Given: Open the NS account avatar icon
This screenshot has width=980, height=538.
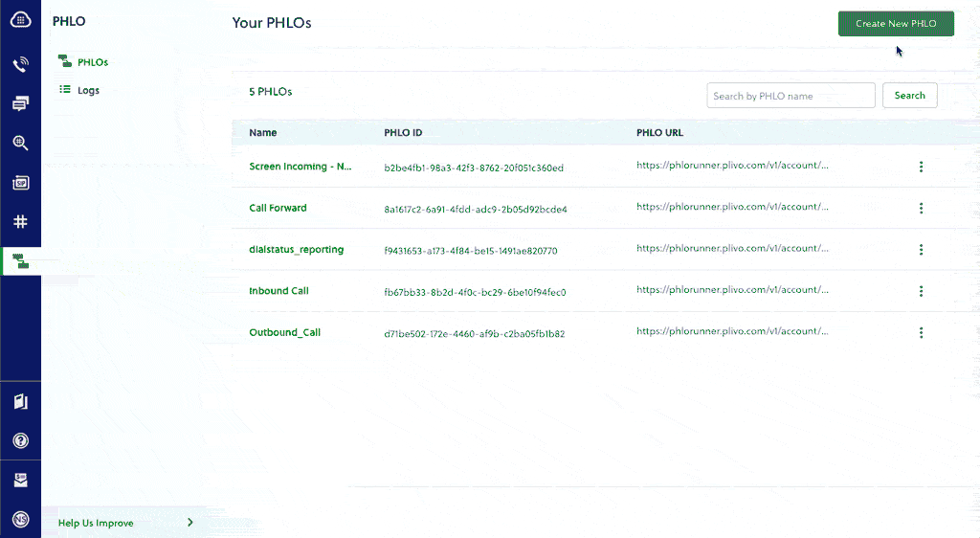Looking at the screenshot, I should pyautogui.click(x=20, y=519).
